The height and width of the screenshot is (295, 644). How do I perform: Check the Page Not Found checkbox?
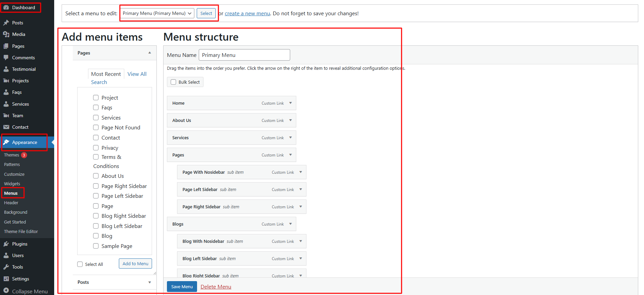pos(96,128)
